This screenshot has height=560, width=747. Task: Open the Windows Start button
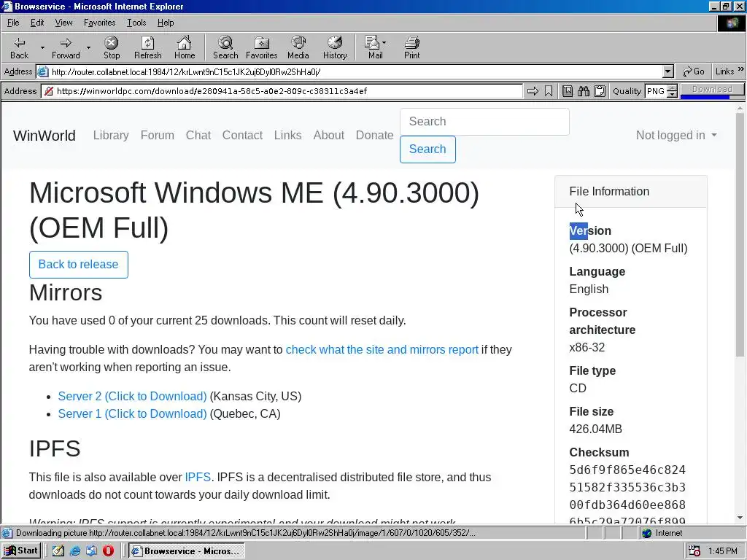21,551
